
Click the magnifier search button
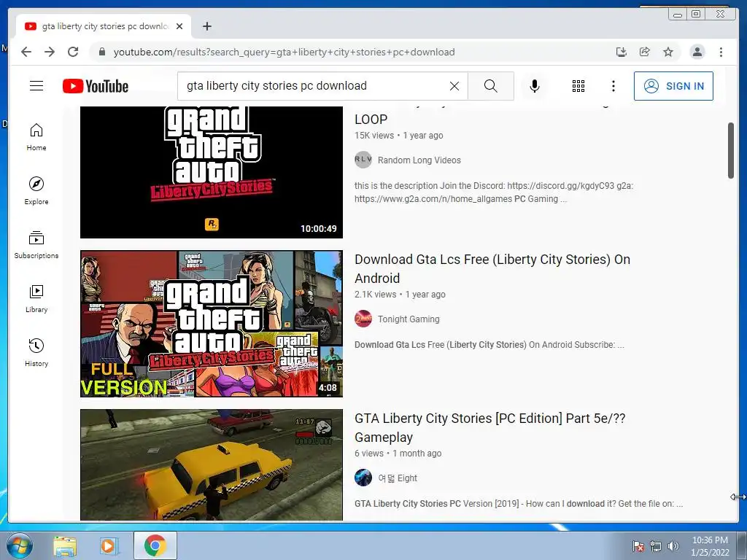(491, 86)
